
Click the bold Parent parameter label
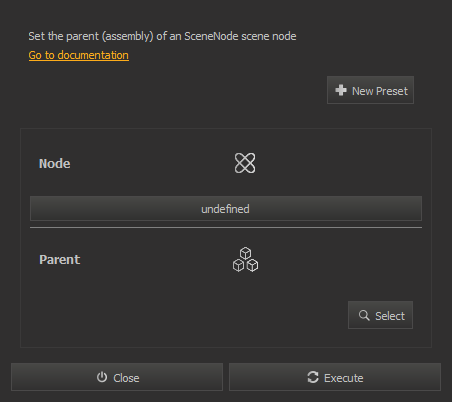coord(60,260)
